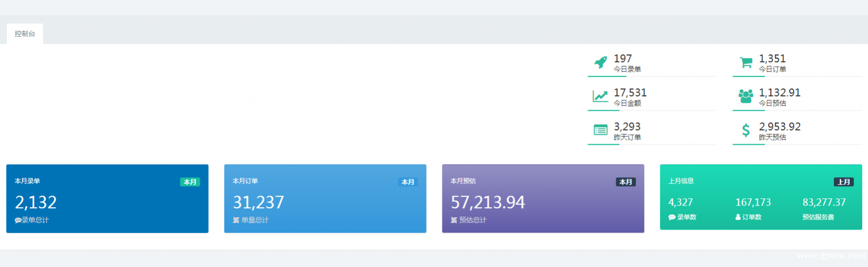
Task: Click the comment icon beside 录单总计
Action: 18,220
